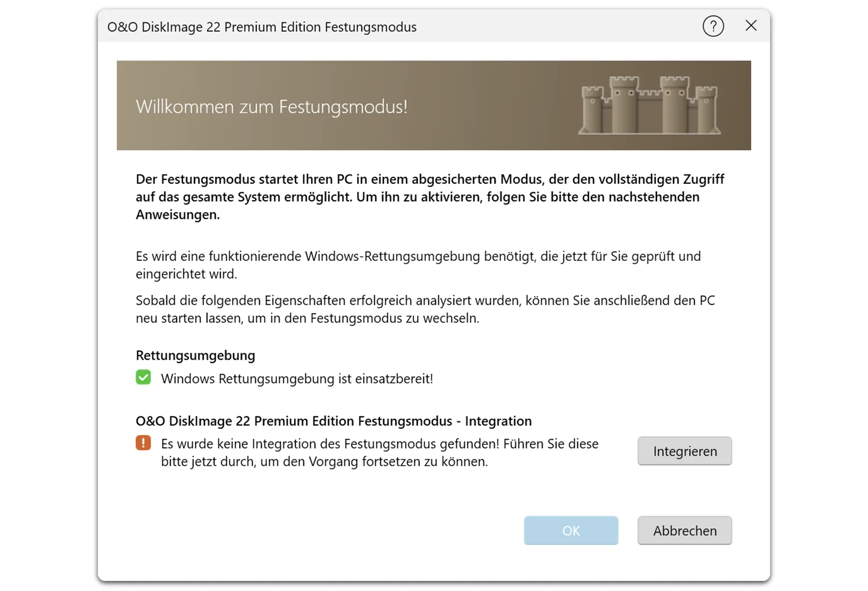Screen dimensions: 868x591
Task: Click the Willkommen zum Festungsmodus banner heading
Action: point(272,107)
